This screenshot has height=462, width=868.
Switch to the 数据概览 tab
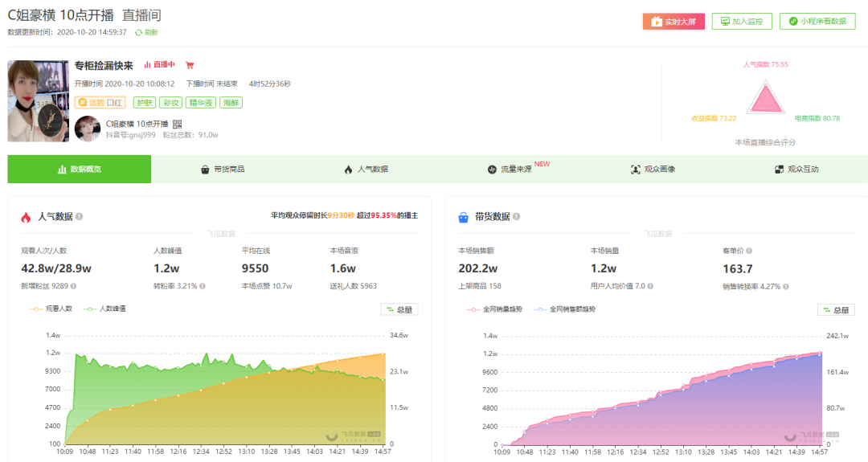[79, 170]
